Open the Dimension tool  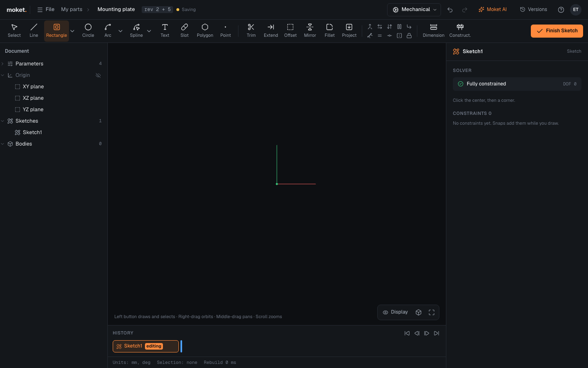434,31
